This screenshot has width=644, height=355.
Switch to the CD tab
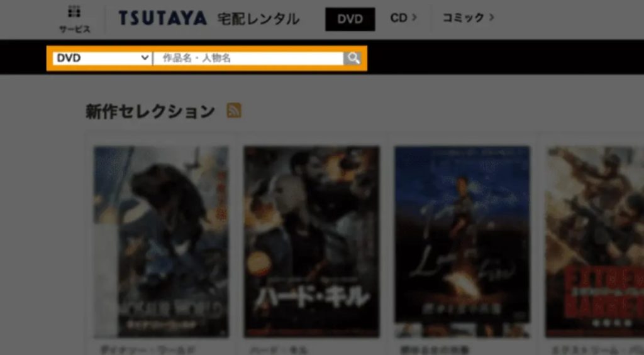399,18
